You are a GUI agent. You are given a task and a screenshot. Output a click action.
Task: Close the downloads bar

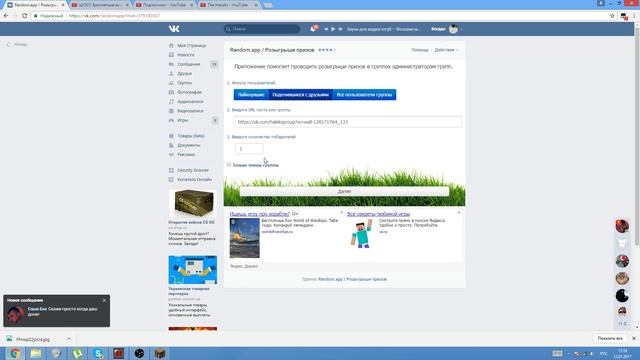[x=633, y=338]
